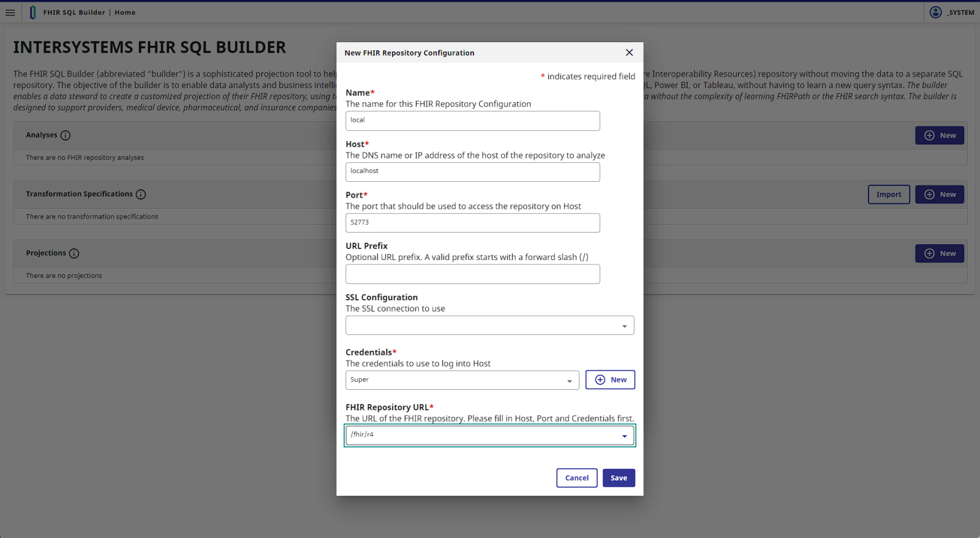Create new credentials with the New button

click(610, 379)
